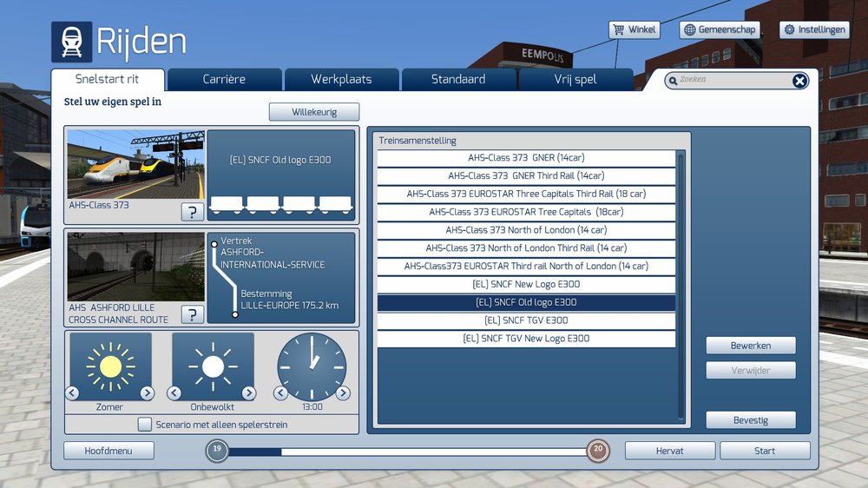Click the Verwijder delete button
This screenshot has width=868, height=488.
click(x=751, y=371)
